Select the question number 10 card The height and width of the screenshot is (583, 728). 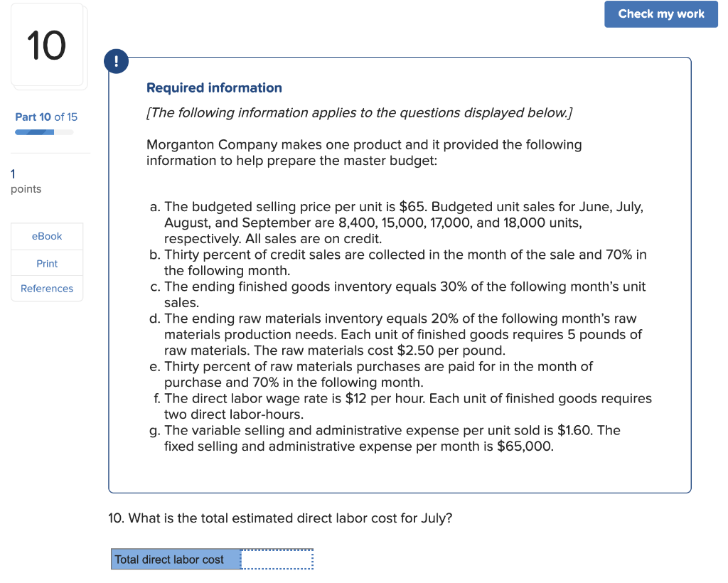coord(47,45)
